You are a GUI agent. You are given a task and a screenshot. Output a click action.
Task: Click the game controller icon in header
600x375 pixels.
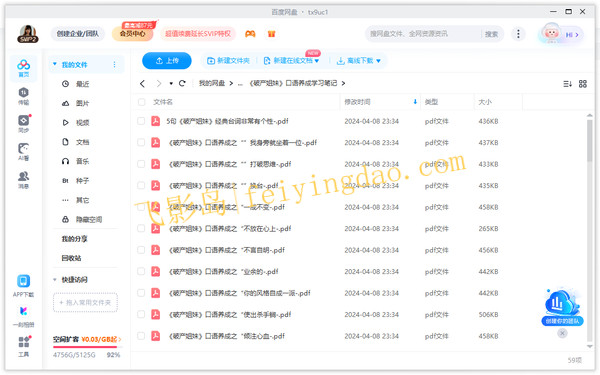coord(250,34)
